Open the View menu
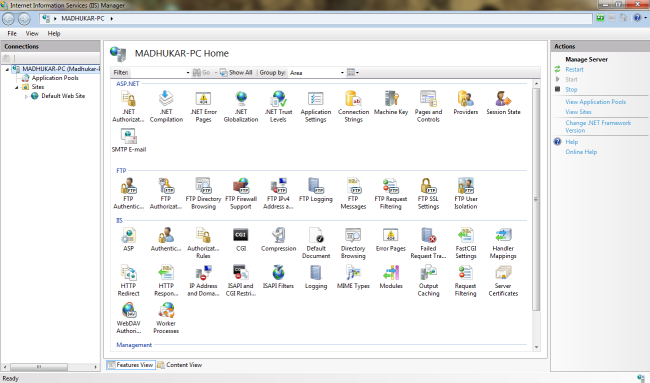 pos(32,34)
